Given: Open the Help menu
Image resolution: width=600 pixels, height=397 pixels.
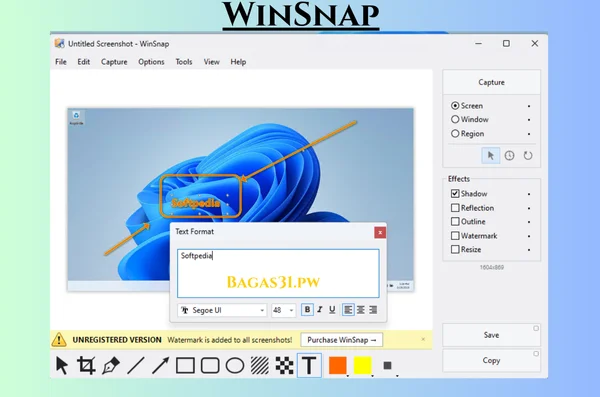Looking at the screenshot, I should tap(238, 62).
